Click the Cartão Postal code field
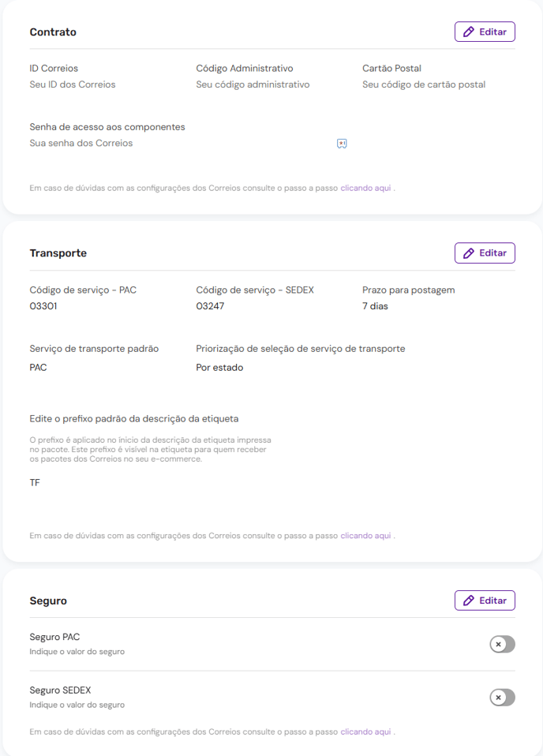The width and height of the screenshot is (543, 756). pos(424,84)
